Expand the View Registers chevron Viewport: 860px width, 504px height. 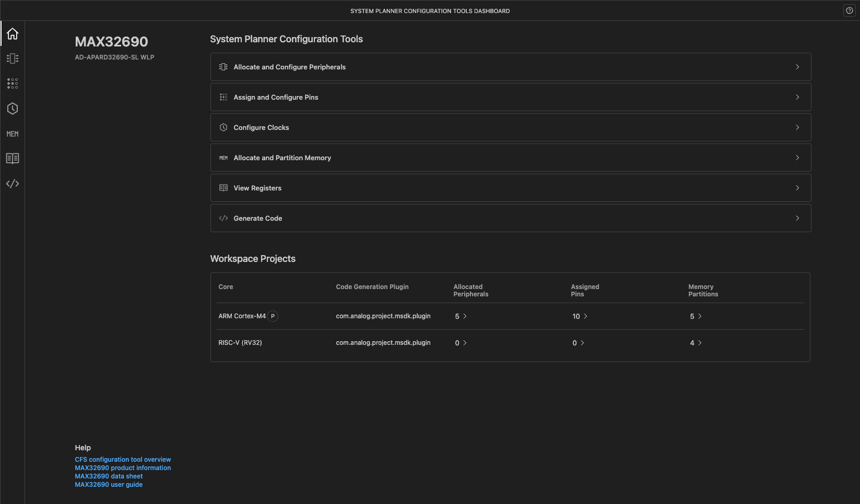coord(797,188)
